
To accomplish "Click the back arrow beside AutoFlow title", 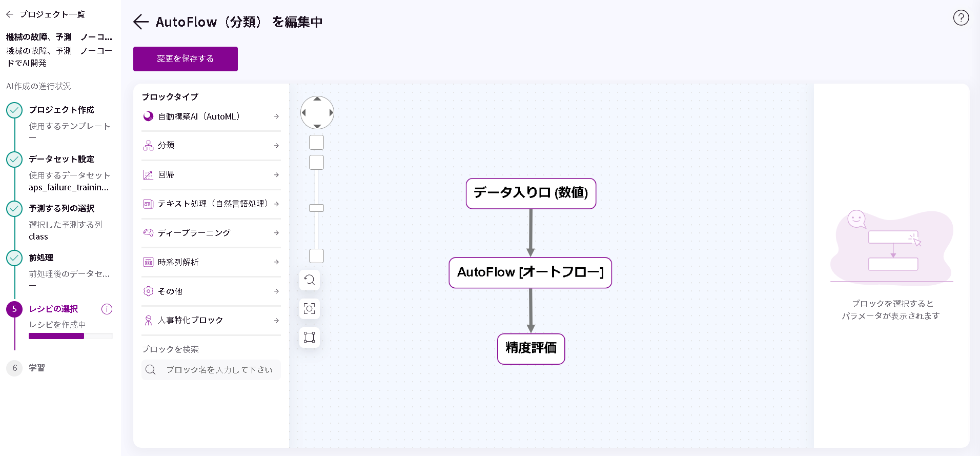I will click(x=140, y=22).
